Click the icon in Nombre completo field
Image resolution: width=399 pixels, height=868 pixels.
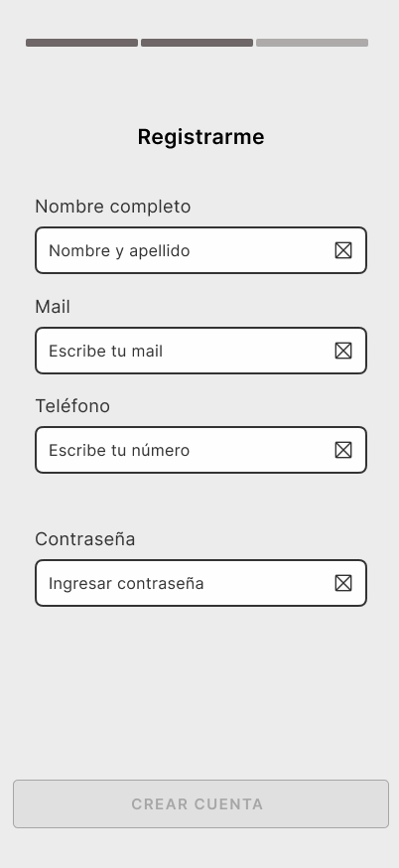click(343, 251)
